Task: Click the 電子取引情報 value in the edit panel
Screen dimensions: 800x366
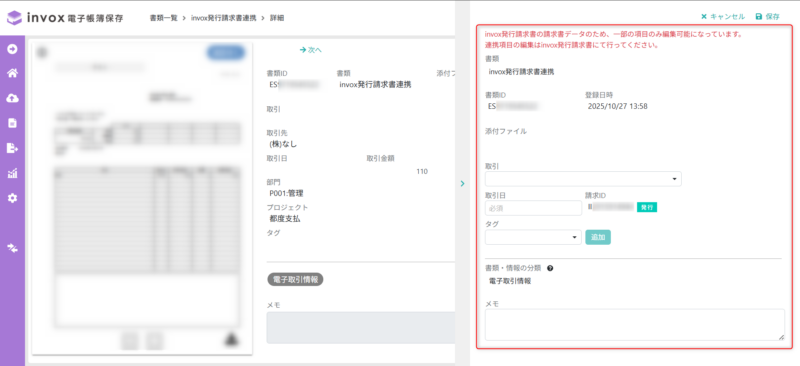Action: coord(510,281)
